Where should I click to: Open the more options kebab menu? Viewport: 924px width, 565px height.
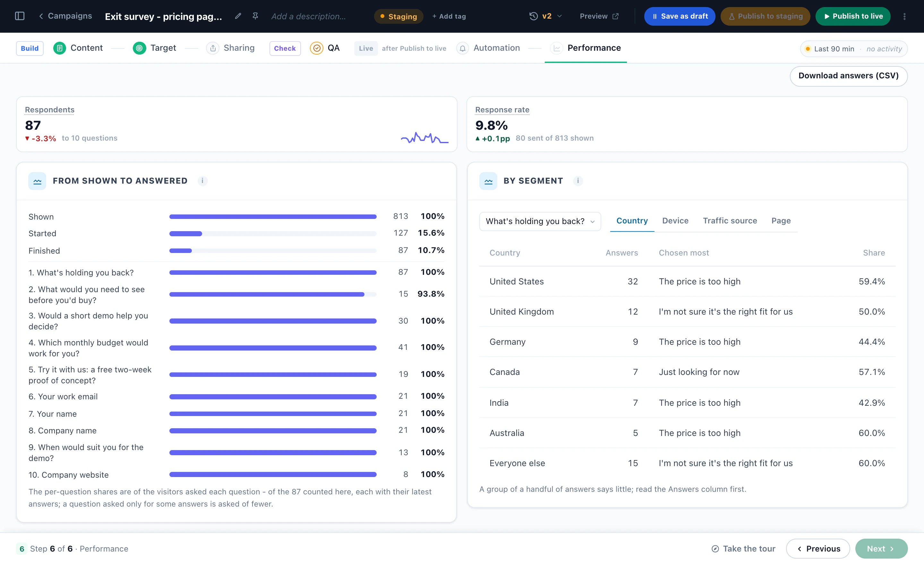[904, 16]
